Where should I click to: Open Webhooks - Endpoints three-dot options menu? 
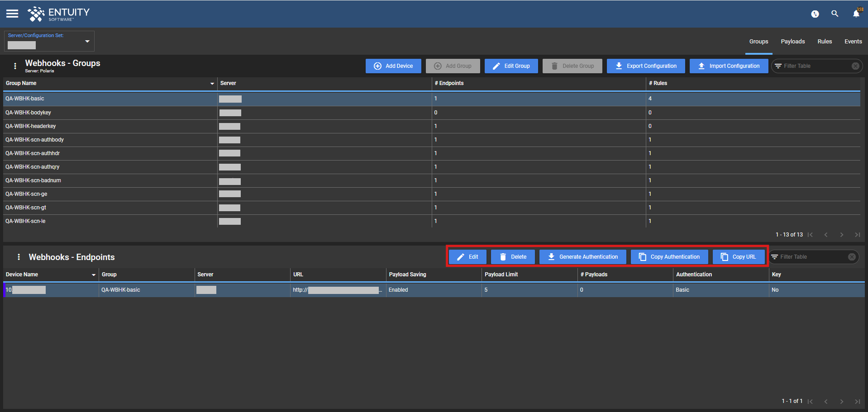(x=19, y=257)
